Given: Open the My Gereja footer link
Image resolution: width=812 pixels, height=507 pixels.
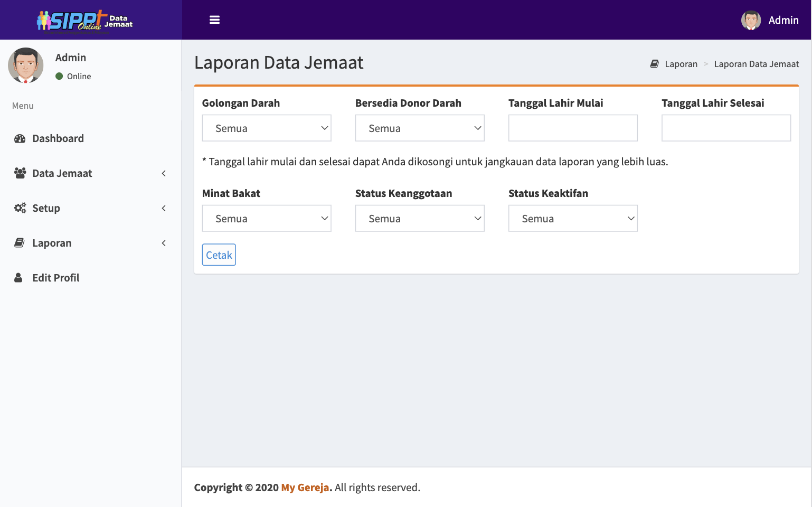Looking at the screenshot, I should pos(305,487).
